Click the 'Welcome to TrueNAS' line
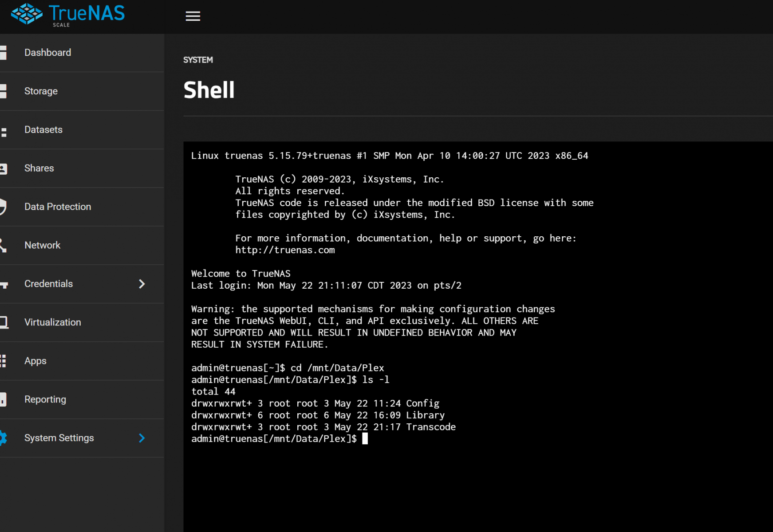The width and height of the screenshot is (773, 532). click(x=241, y=274)
